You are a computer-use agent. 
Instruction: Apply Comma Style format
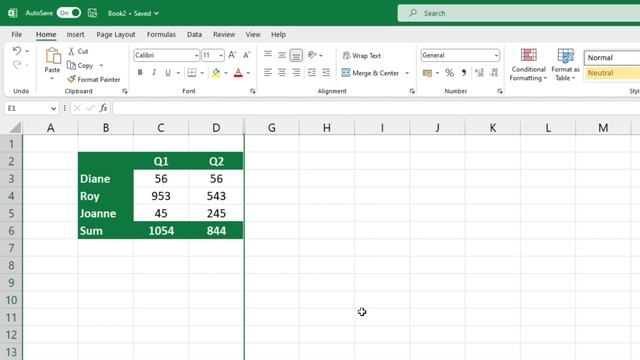pyautogui.click(x=464, y=73)
